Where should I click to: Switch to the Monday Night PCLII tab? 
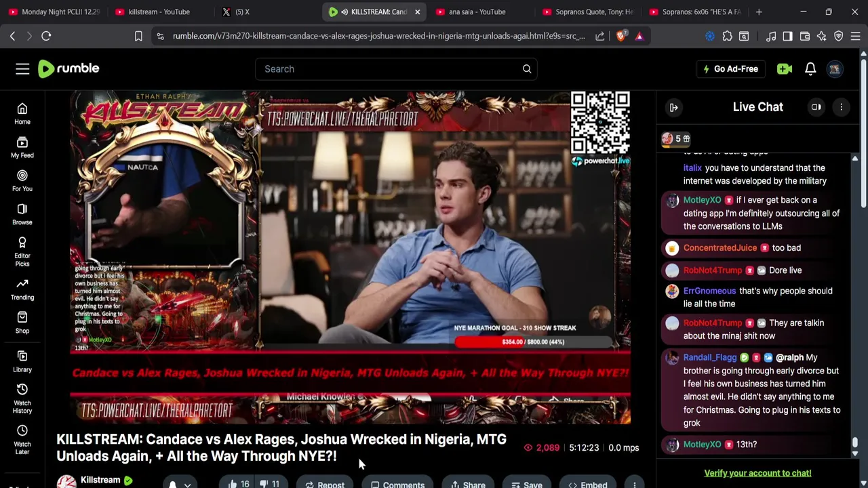click(x=53, y=12)
